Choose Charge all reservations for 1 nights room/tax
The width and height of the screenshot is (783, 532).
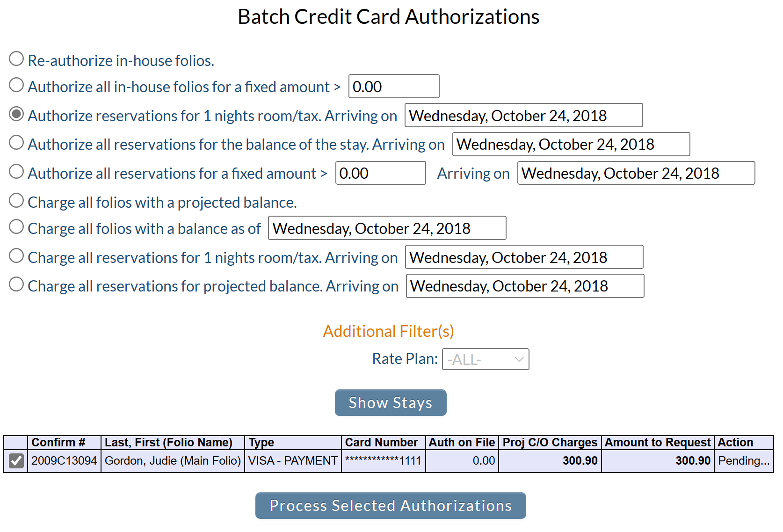(x=16, y=256)
